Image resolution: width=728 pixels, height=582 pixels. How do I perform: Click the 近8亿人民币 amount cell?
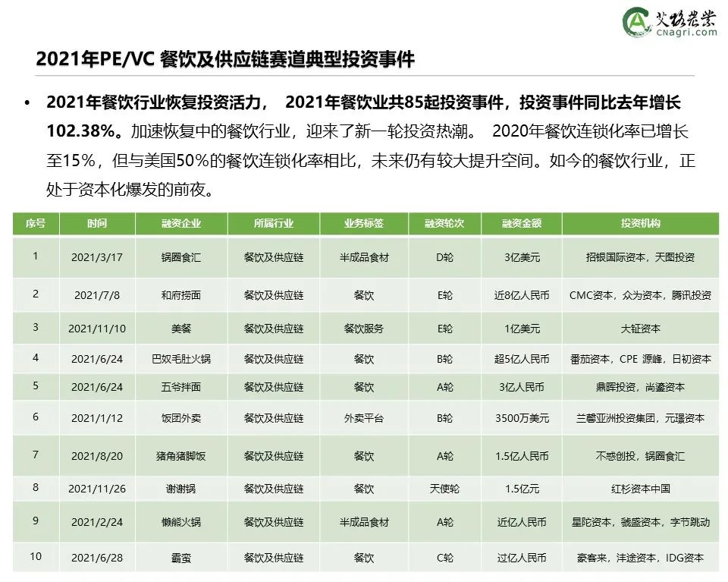pyautogui.click(x=522, y=295)
